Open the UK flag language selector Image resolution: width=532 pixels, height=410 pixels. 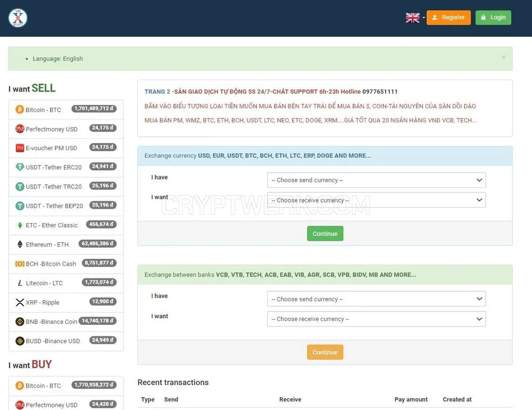pos(415,18)
